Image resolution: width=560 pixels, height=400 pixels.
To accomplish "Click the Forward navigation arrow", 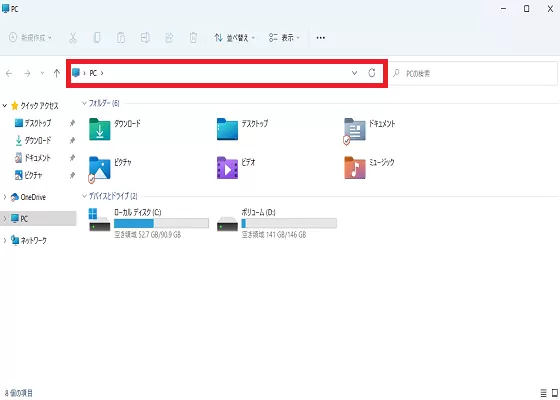I will click(27, 73).
